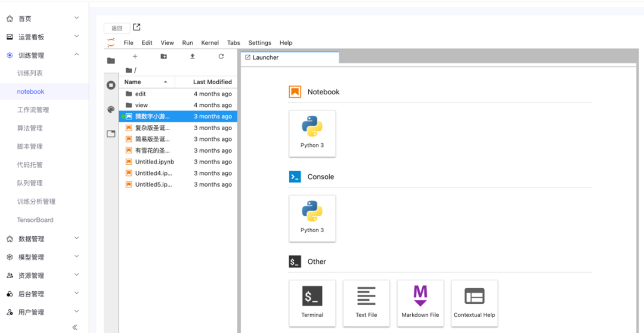644x333 pixels.
Task: Expand the 模型管理 menu chevron
Action: (x=76, y=256)
